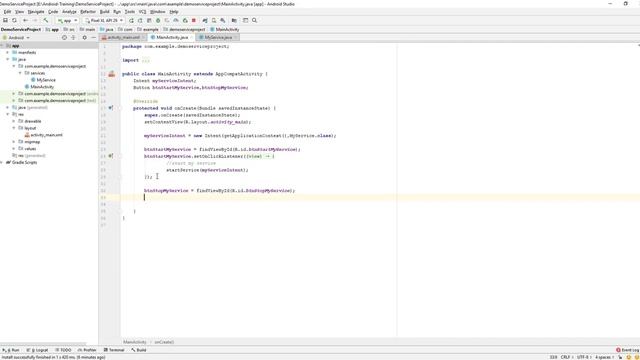Close the MainActivity.java tab

pos(191,38)
